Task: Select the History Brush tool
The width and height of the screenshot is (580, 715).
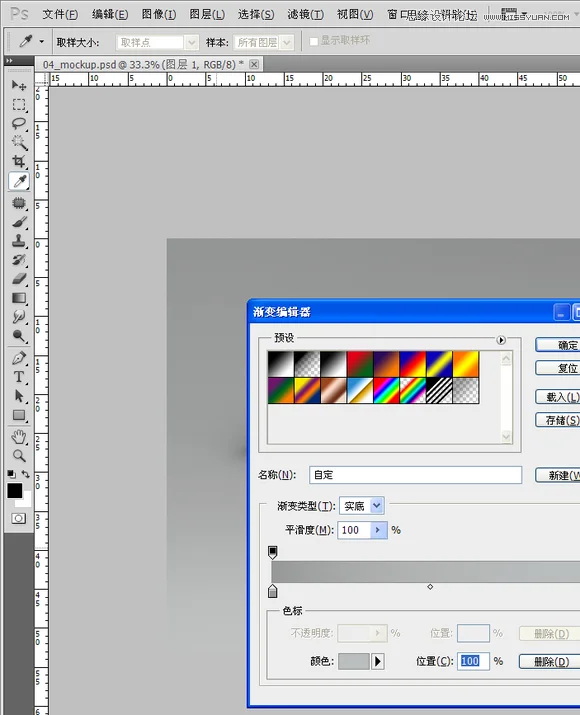Action: point(19,260)
